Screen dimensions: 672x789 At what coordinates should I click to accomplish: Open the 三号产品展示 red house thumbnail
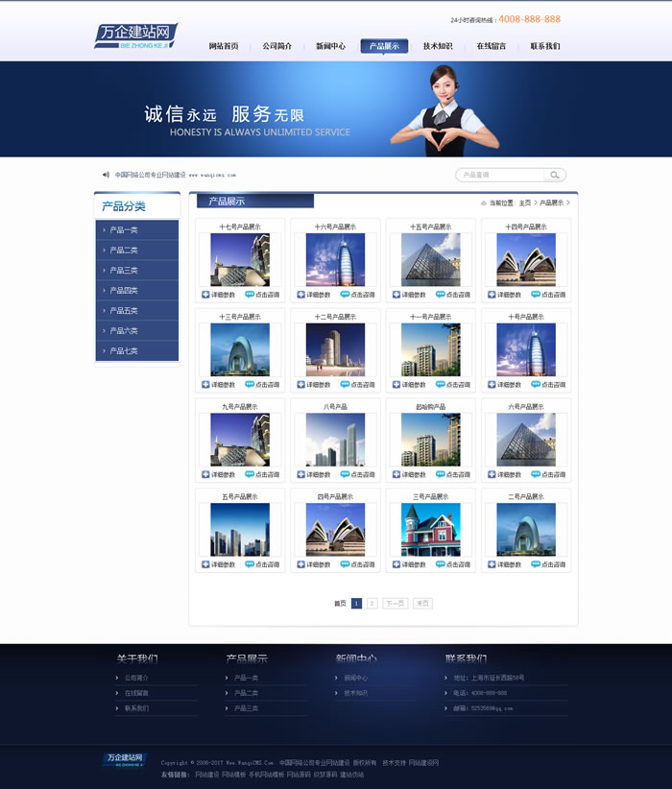431,529
